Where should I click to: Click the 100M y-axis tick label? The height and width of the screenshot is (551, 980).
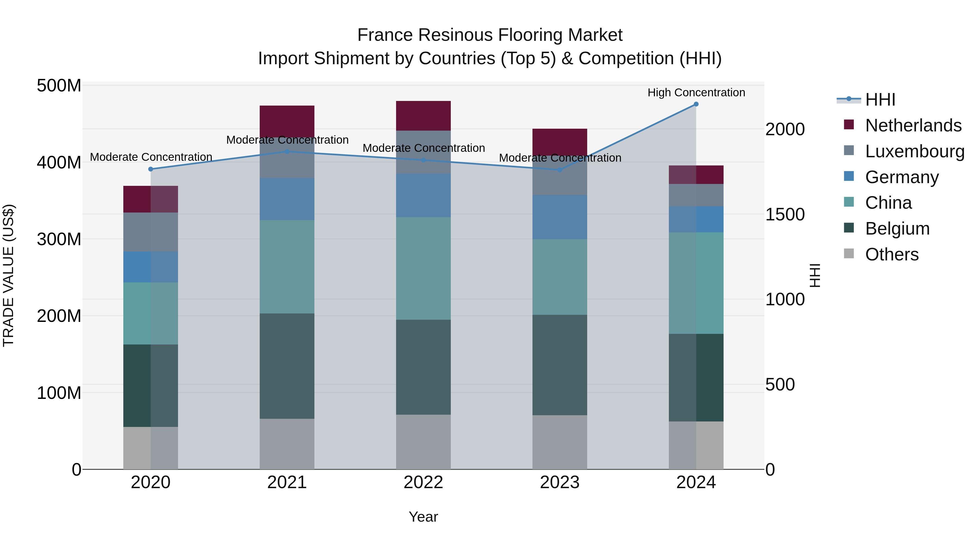(x=59, y=393)
